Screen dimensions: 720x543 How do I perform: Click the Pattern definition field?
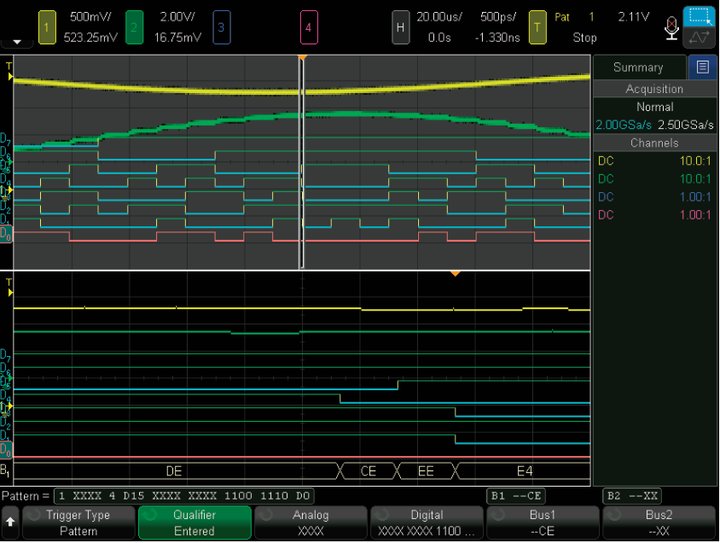point(185,496)
